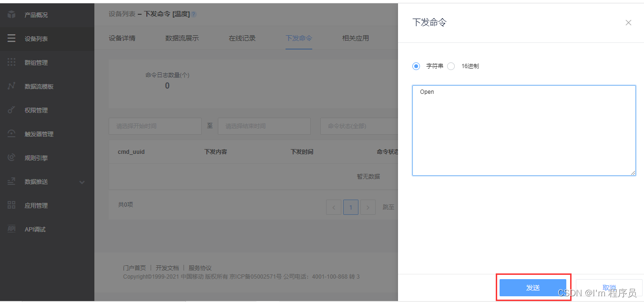The image size is (644, 302).
Task: Click the 发送 button
Action: pyautogui.click(x=533, y=287)
